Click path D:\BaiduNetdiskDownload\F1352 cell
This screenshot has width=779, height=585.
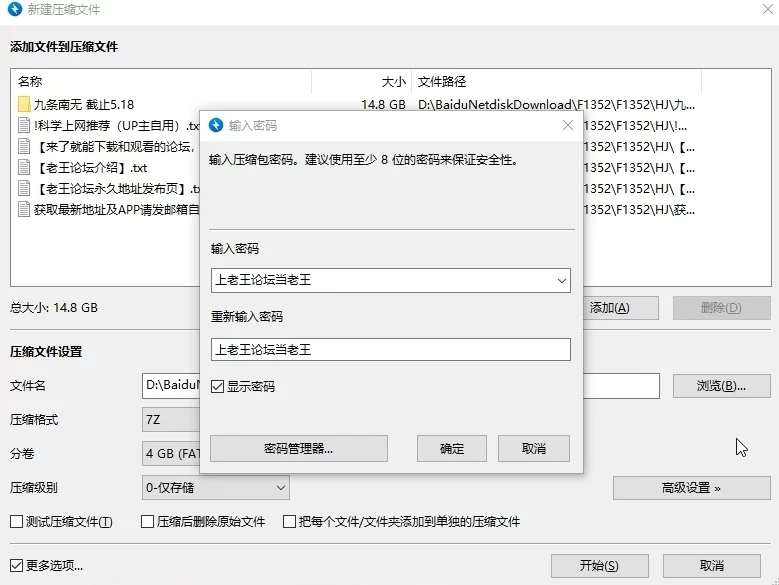556,105
